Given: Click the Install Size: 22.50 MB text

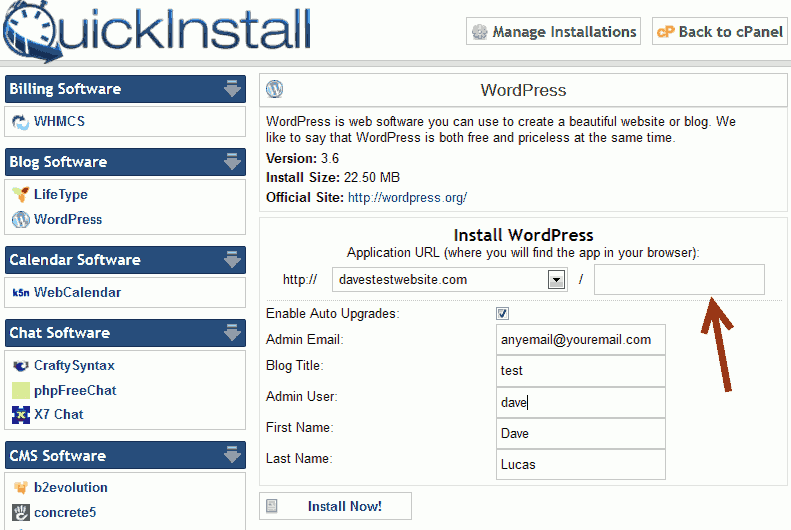Looking at the screenshot, I should [x=333, y=178].
